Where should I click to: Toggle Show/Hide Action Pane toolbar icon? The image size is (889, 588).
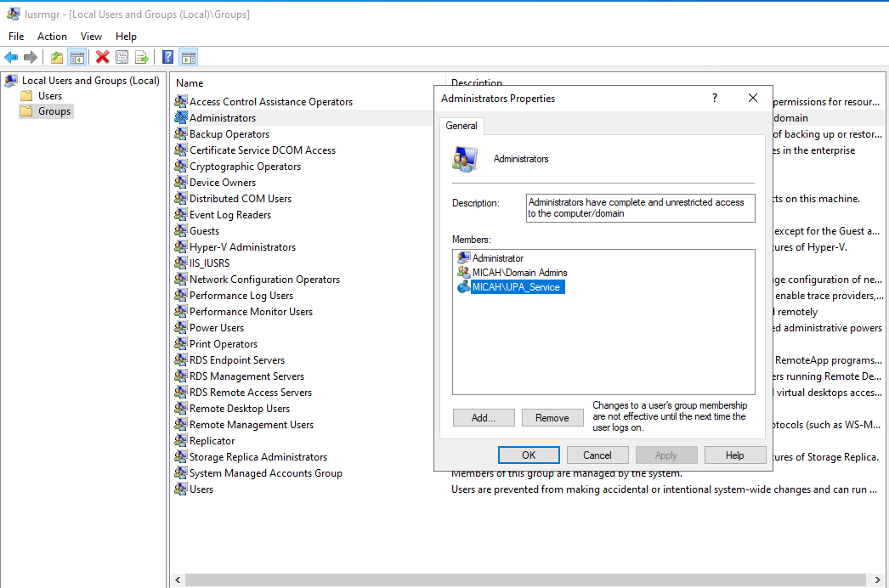click(x=188, y=57)
